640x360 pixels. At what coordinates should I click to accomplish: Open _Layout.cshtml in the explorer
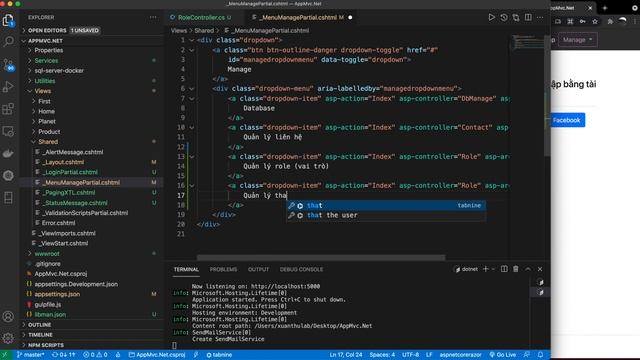pyautogui.click(x=63, y=162)
